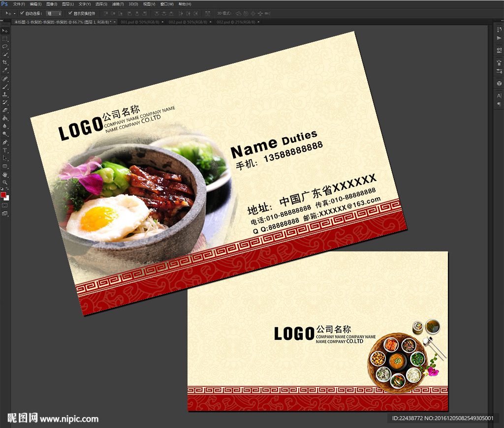Select the Clone Stamp tool
The width and height of the screenshot is (504, 428).
[x=4, y=95]
